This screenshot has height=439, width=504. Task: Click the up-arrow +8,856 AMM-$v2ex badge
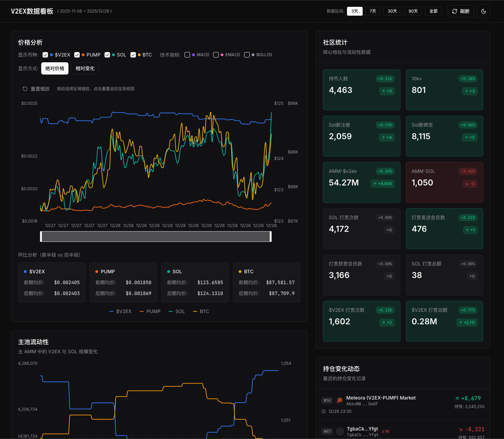pos(382,184)
